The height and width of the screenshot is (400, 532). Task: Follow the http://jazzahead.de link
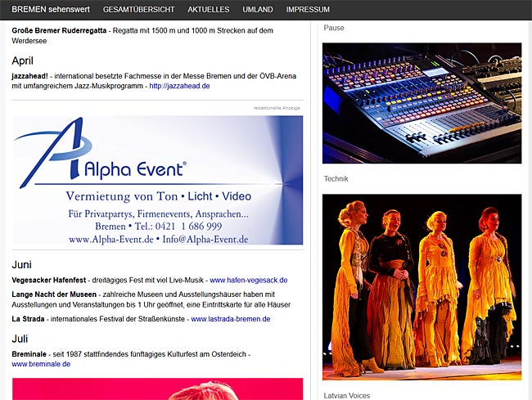coord(179,86)
